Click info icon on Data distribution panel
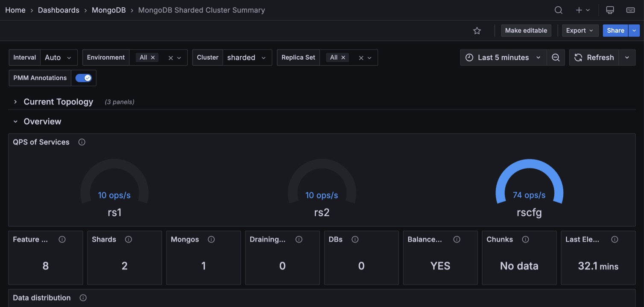 (83, 298)
